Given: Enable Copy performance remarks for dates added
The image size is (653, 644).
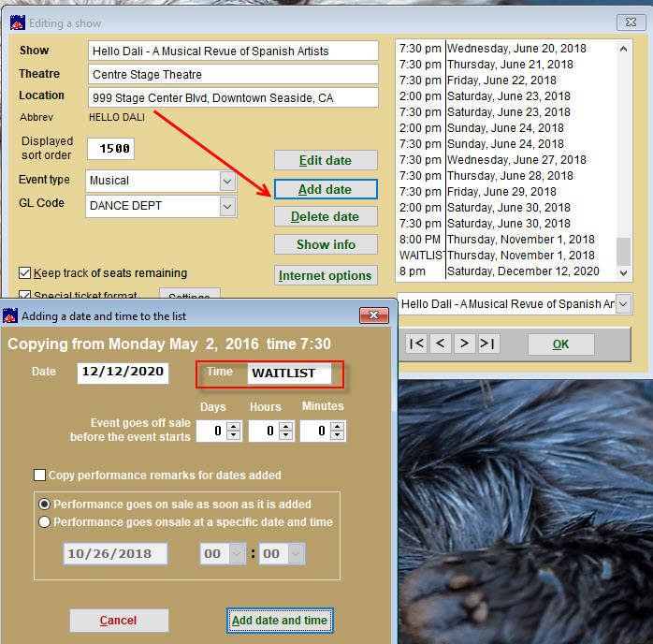Looking at the screenshot, I should point(40,476).
